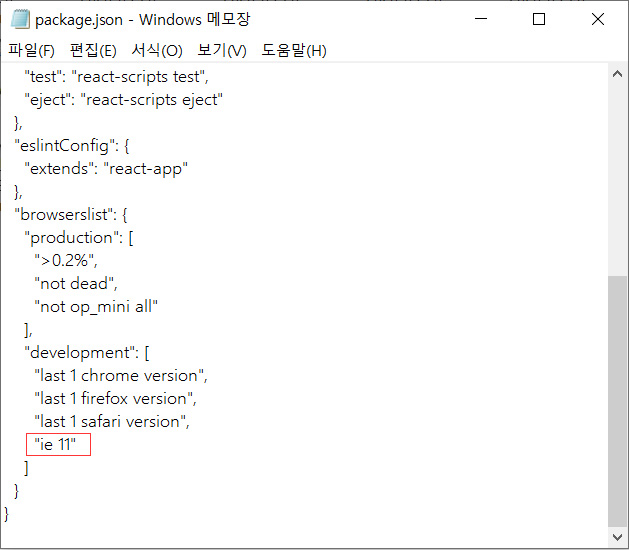Open the 보기(V) menu

(222, 51)
